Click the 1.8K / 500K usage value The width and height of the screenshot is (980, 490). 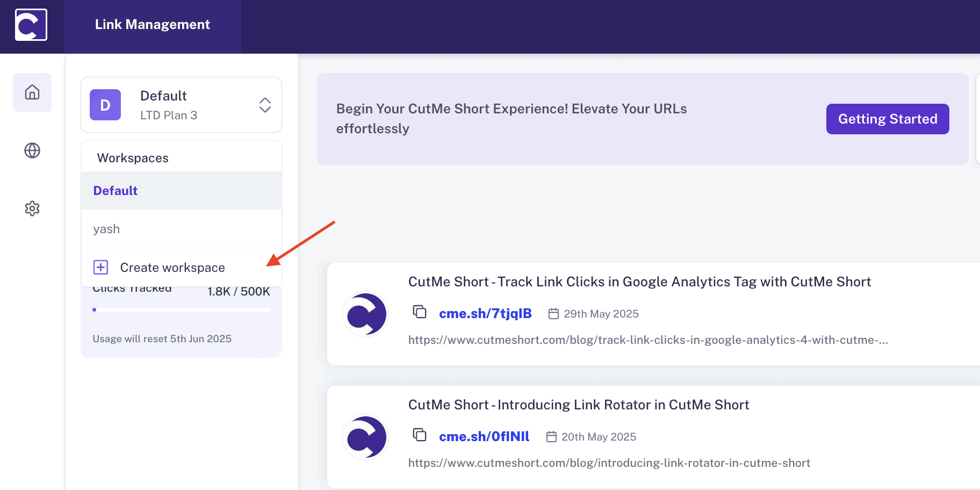point(239,291)
